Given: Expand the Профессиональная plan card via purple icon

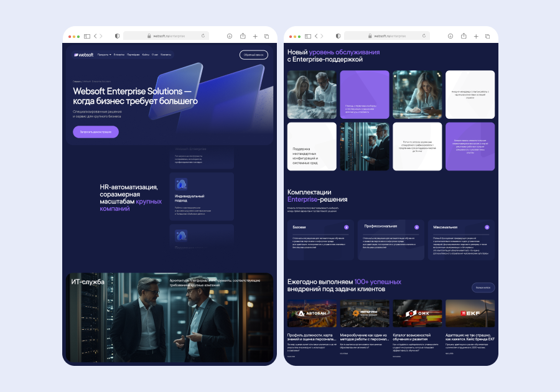Looking at the screenshot, I should tap(417, 226).
